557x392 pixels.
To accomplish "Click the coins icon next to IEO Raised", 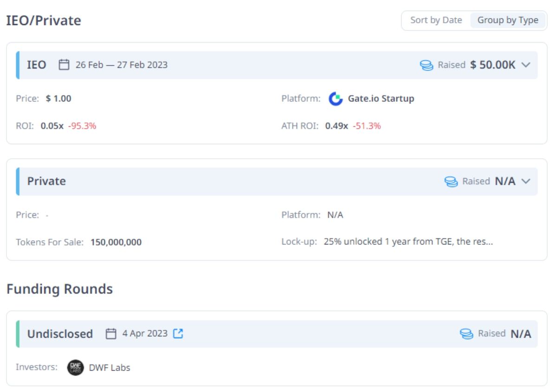I will (x=427, y=65).
